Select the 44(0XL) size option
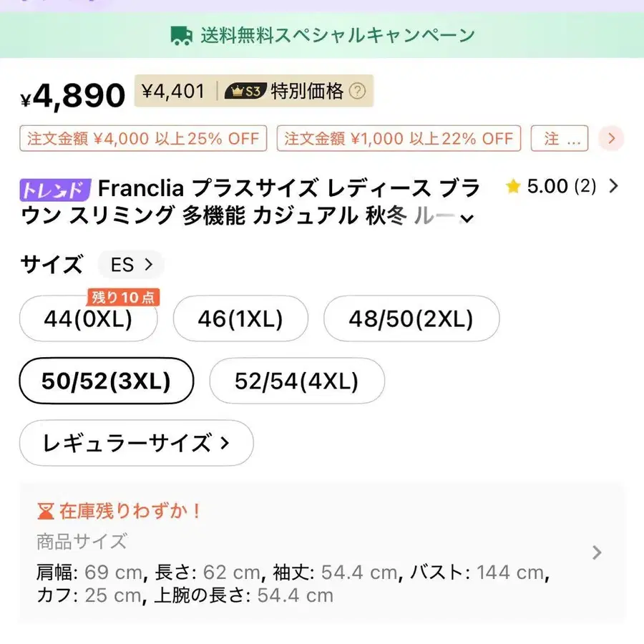This screenshot has width=644, height=644. tap(88, 320)
